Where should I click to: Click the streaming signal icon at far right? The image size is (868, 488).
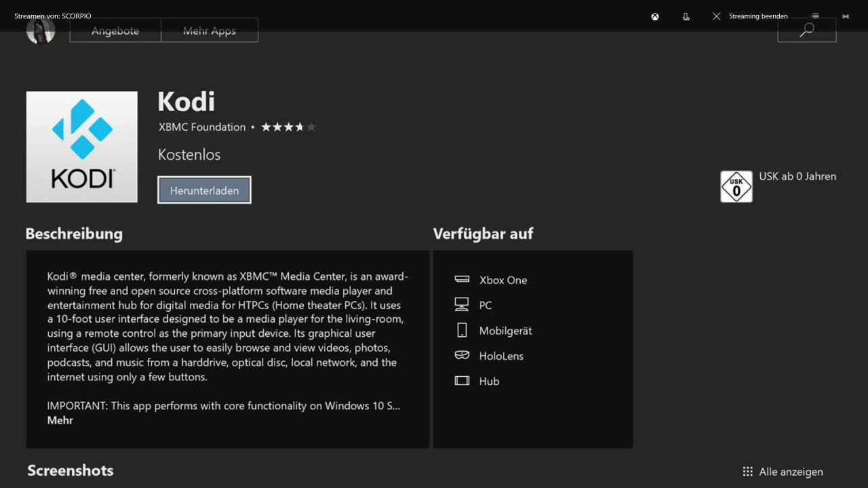(846, 16)
